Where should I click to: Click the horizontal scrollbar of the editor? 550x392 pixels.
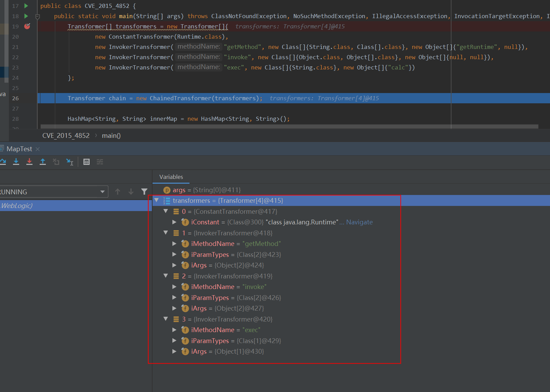click(289, 127)
